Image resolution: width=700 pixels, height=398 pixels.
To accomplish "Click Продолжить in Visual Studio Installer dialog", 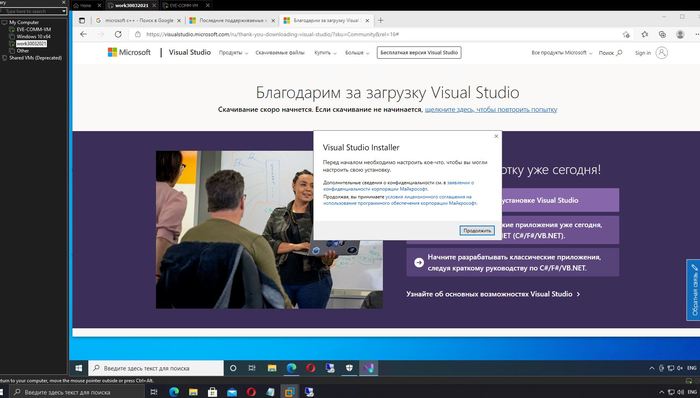I will point(477,230).
